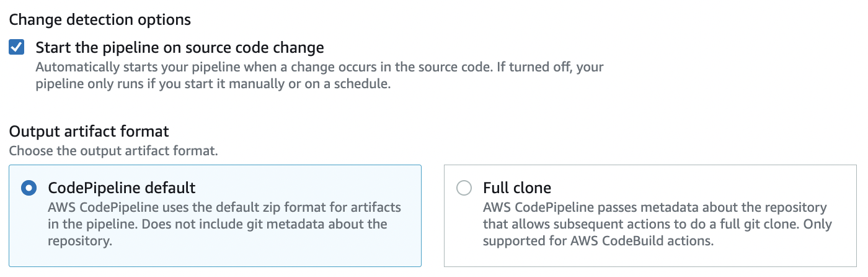Click the "Start the pipeline on source code change" label
The width and height of the screenshot is (868, 277).
click(180, 47)
